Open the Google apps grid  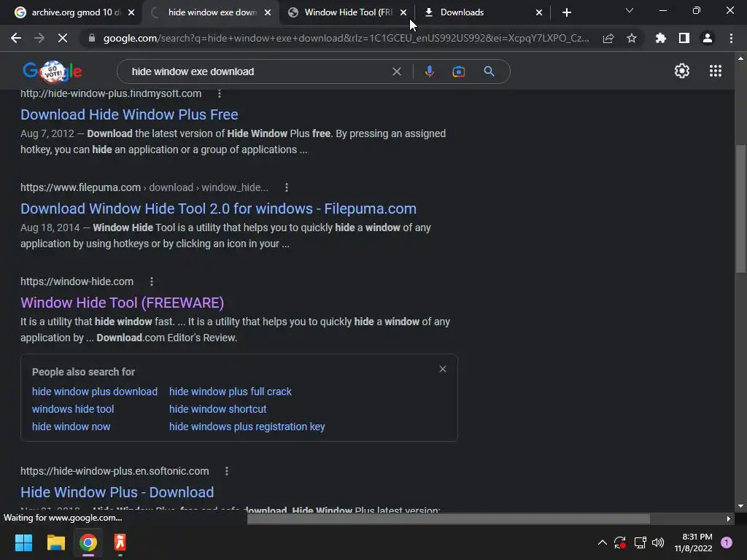pyautogui.click(x=716, y=71)
